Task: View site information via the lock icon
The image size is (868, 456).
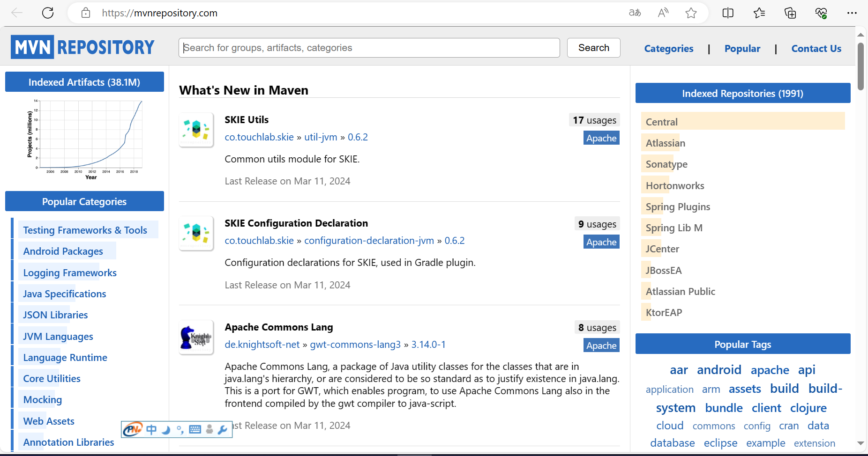Action: pyautogui.click(x=86, y=13)
